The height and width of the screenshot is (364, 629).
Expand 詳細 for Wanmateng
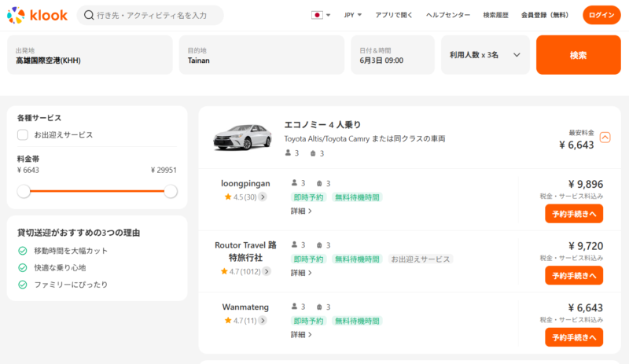(301, 335)
